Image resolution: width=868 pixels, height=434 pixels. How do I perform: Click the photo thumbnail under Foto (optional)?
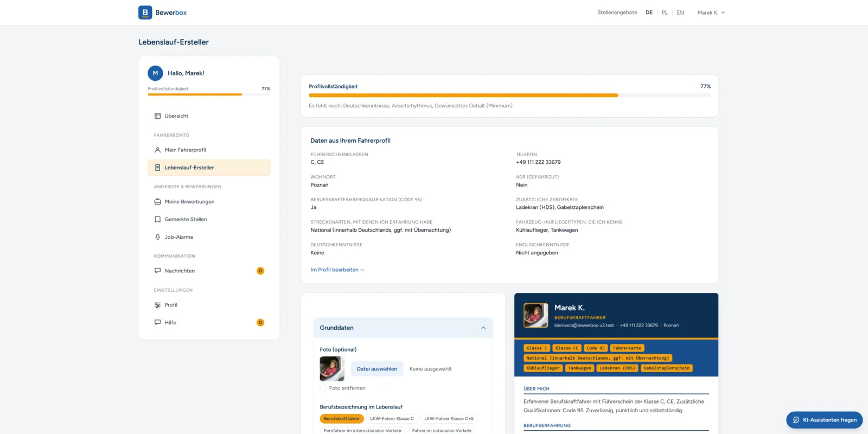coord(332,369)
